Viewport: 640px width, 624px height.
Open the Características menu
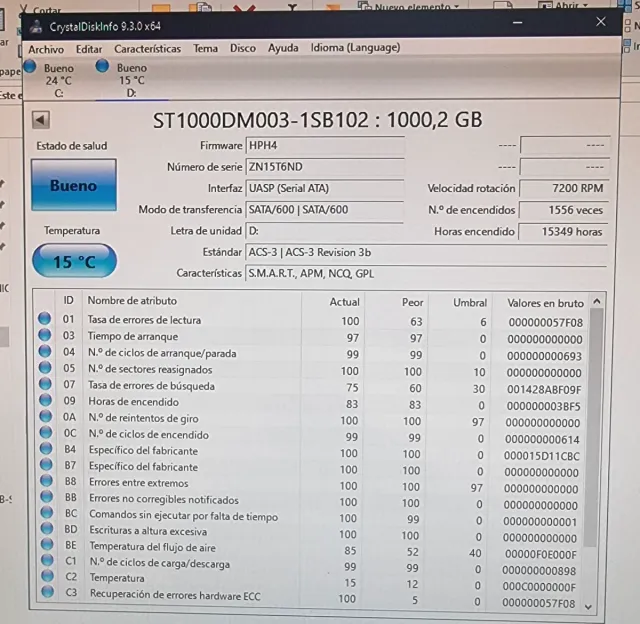[147, 48]
